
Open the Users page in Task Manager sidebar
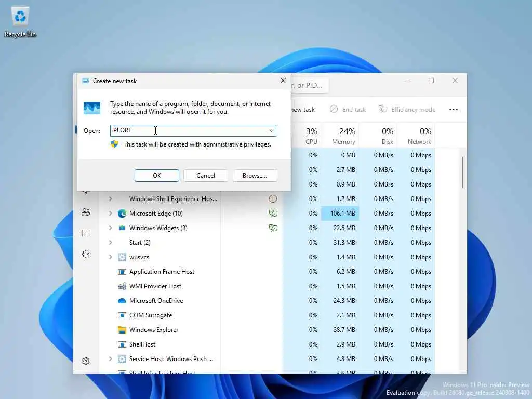86,212
